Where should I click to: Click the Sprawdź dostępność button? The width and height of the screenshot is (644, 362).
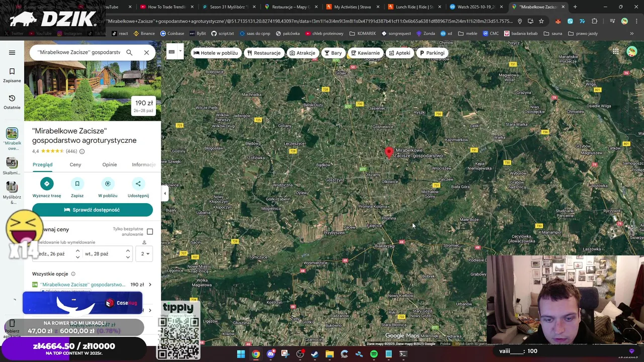[93, 210]
